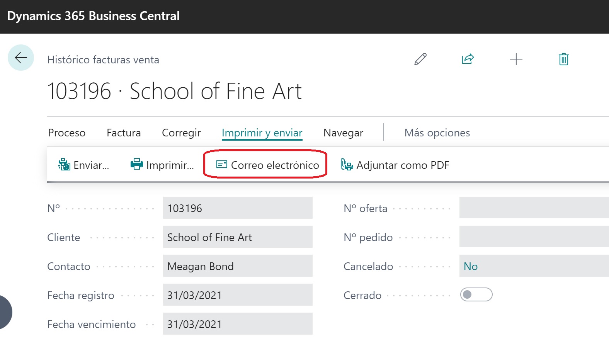Click Histórico facturas venta caption
Viewport: 609px width, 364px height.
(x=103, y=60)
